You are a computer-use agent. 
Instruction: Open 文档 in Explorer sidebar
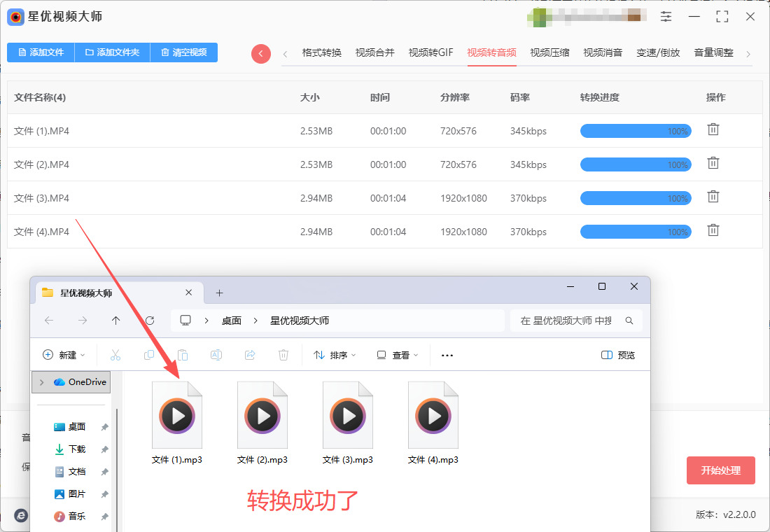click(77, 472)
